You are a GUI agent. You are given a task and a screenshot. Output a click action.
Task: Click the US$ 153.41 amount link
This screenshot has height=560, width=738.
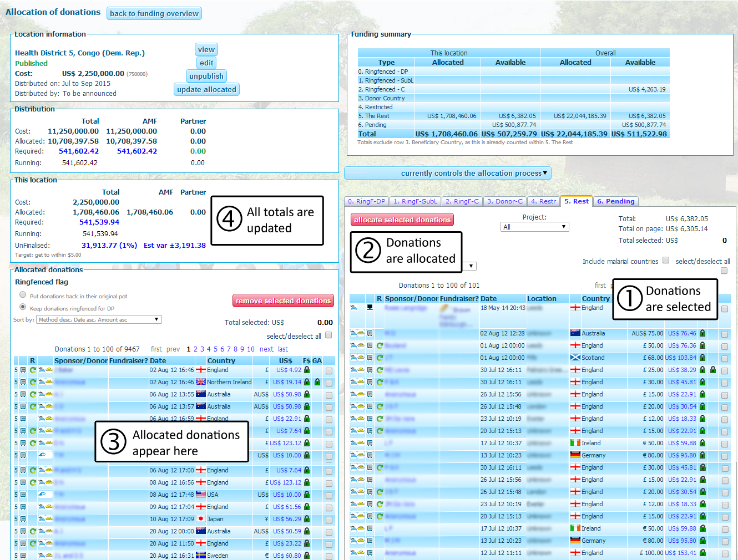coord(680,553)
